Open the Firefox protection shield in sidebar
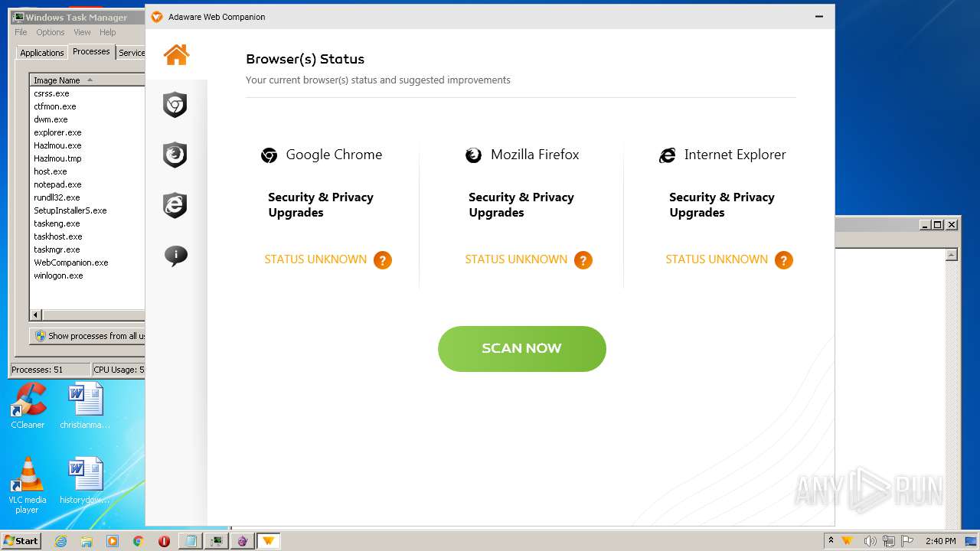 click(175, 155)
